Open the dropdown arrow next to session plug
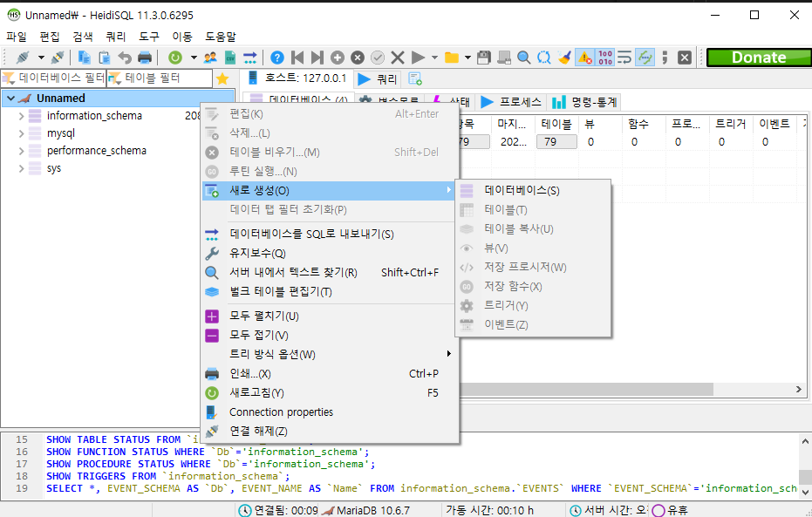This screenshot has width=812, height=517. (41, 58)
